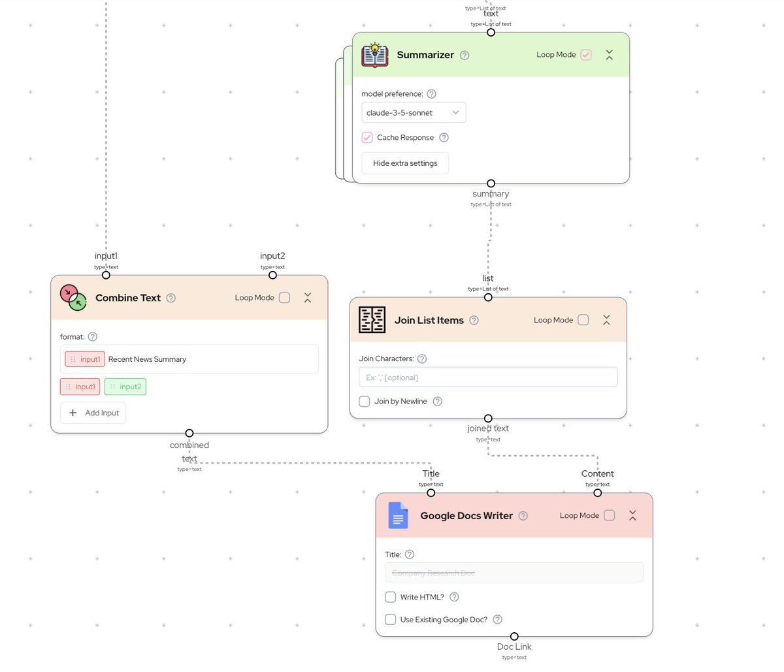Click the Join List Items node icon
This screenshot has height=672, width=784.
(372, 320)
